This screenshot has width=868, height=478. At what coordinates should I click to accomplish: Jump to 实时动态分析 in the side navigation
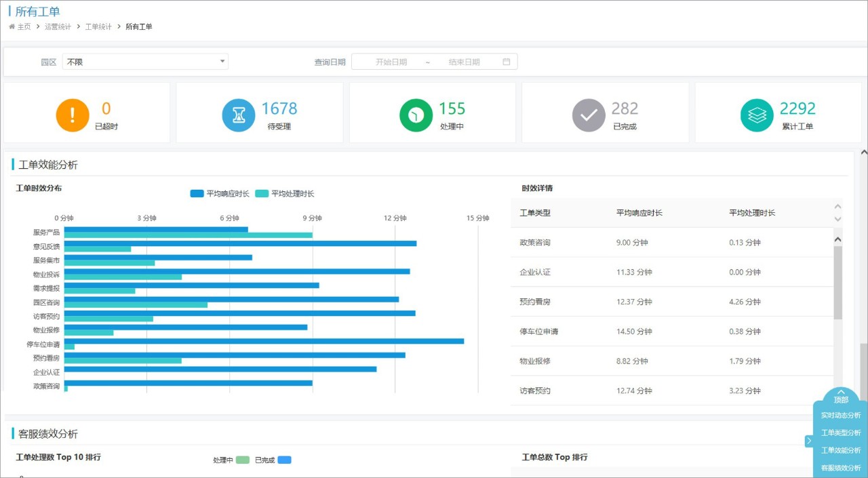[841, 416]
